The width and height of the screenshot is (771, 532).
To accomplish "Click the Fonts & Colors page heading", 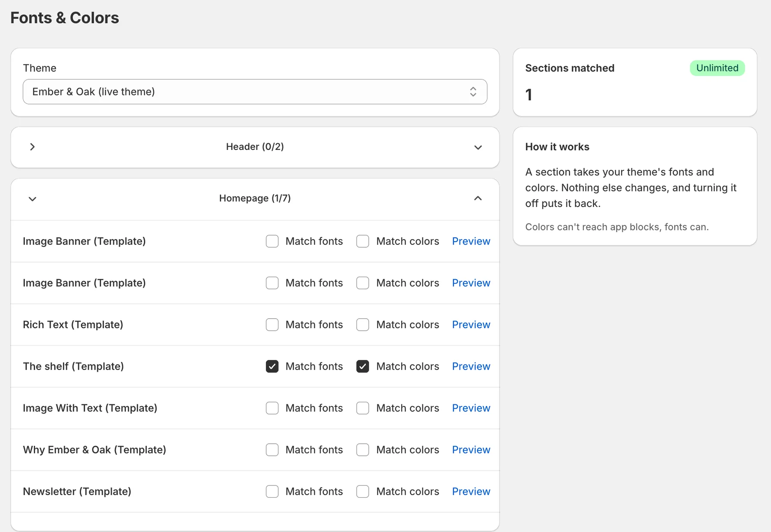I will point(65,18).
